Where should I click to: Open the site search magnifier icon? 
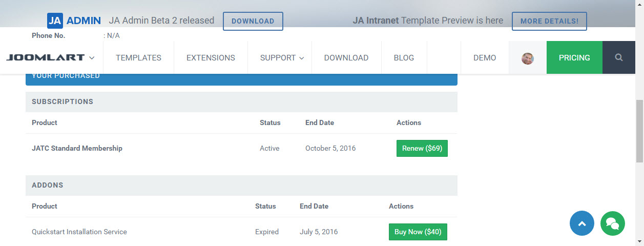click(619, 57)
